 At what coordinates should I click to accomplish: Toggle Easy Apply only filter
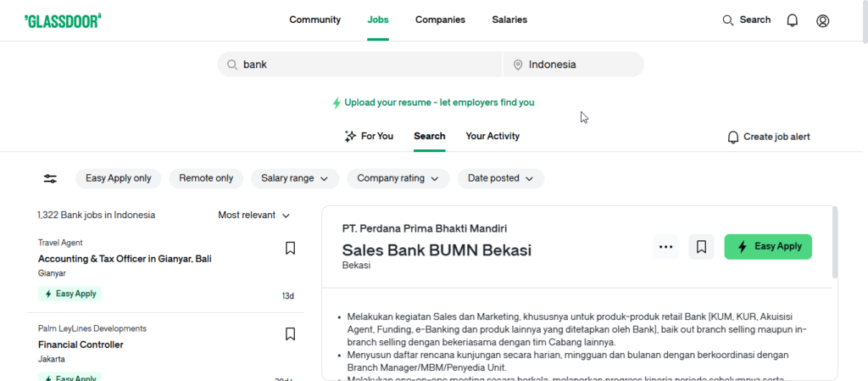pos(119,178)
